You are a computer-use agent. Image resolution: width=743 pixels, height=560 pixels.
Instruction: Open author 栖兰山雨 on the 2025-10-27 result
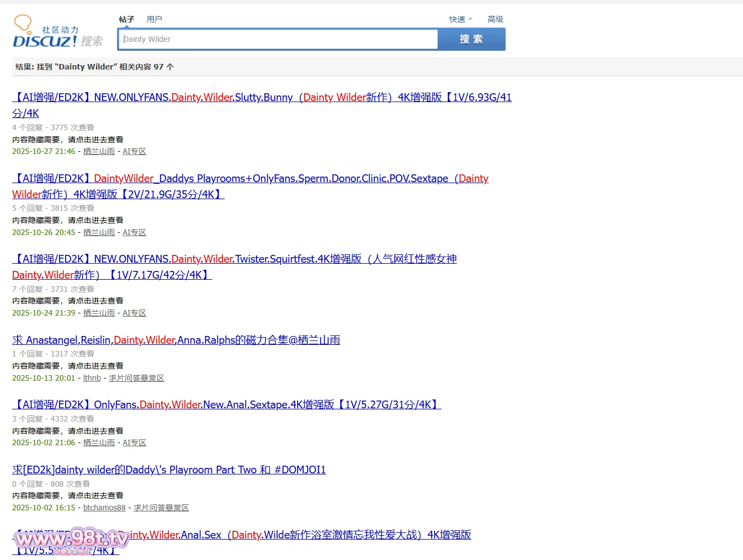tap(99, 151)
